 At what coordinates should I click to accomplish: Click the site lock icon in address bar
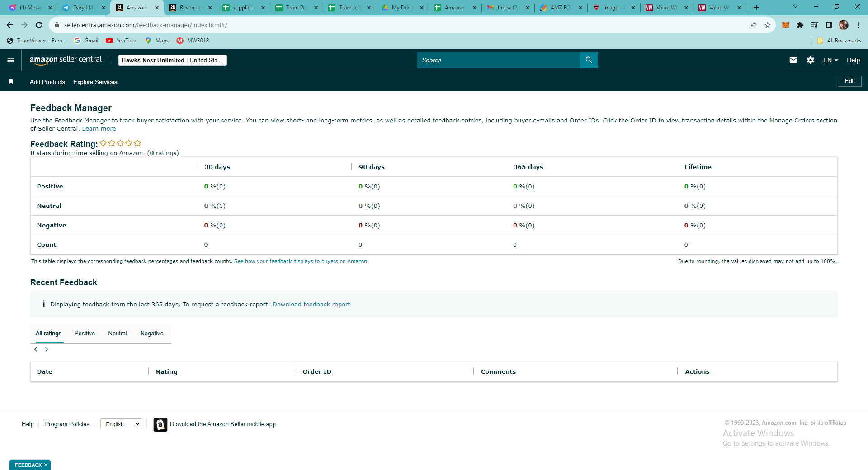point(57,25)
